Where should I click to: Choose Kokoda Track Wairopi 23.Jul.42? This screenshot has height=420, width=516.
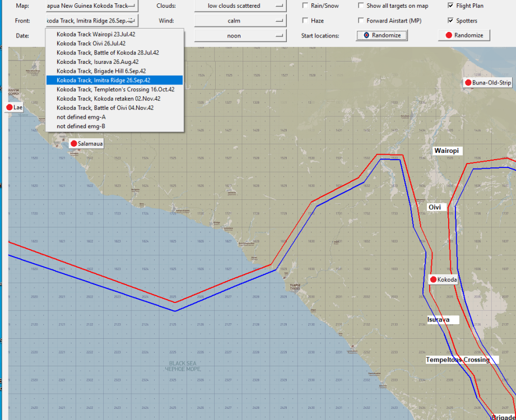pos(91,34)
